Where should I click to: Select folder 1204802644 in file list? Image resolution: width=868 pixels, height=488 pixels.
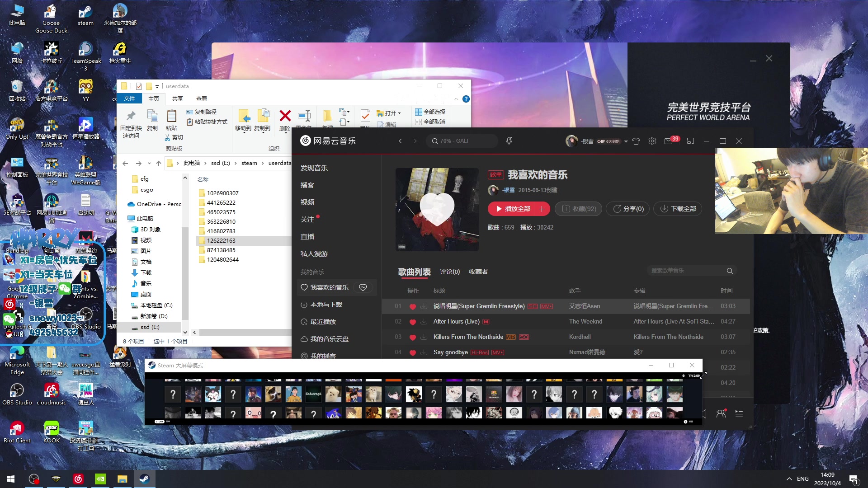pos(223,259)
